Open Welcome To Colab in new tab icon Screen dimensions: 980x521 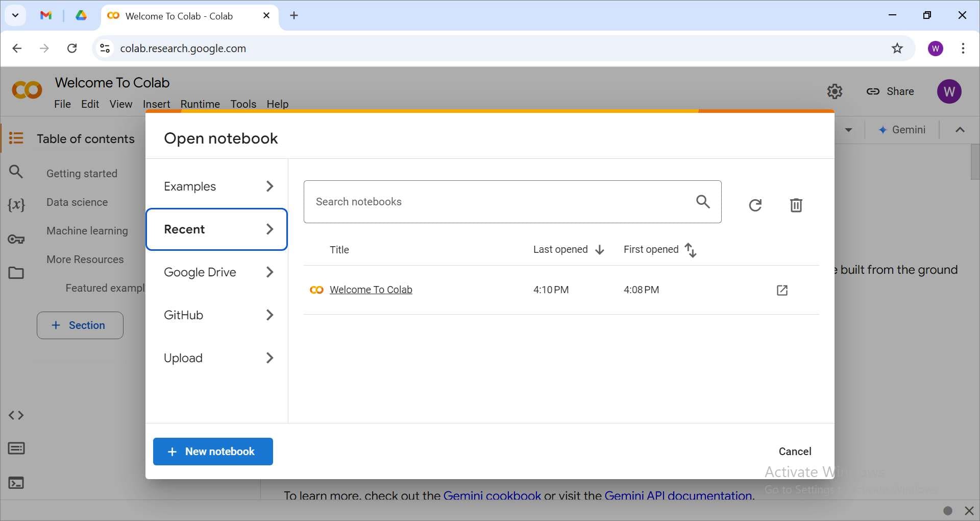(782, 290)
